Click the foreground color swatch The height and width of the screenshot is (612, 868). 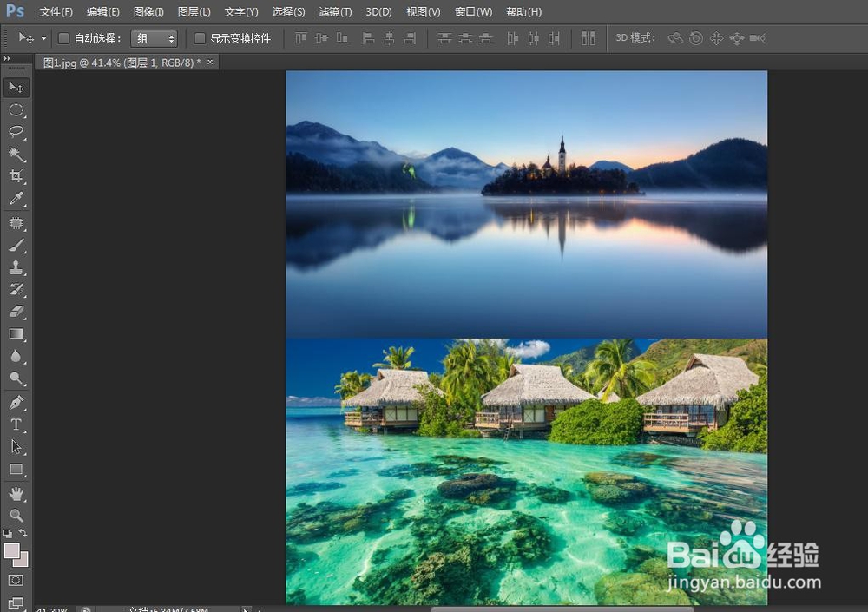(11, 550)
